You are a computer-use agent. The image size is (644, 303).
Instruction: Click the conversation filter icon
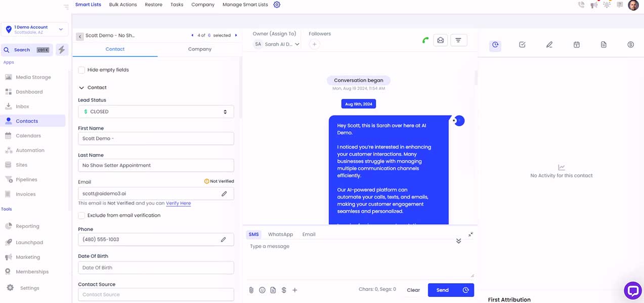pos(458,40)
